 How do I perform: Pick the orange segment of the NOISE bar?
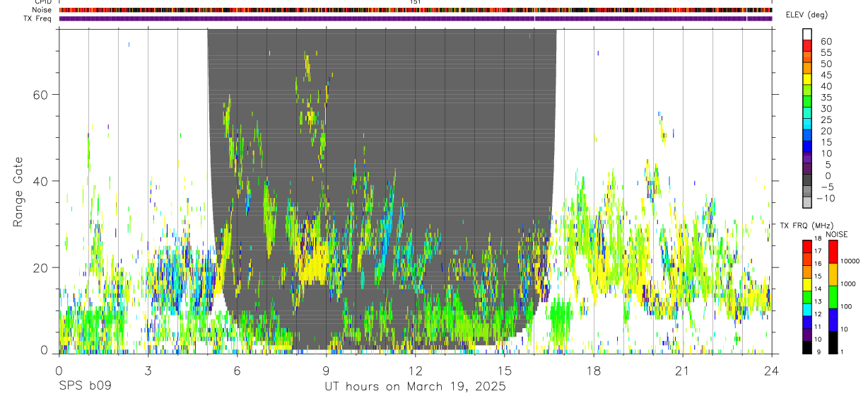[833, 274]
